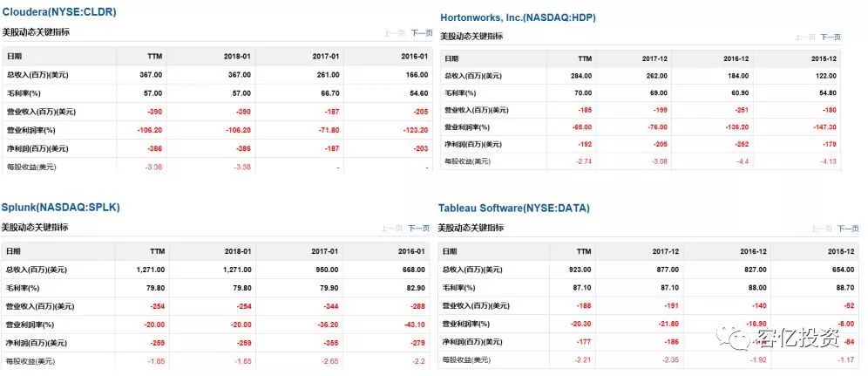Click Splunk total revenue 1,271.00 TTM cell

coord(148,270)
